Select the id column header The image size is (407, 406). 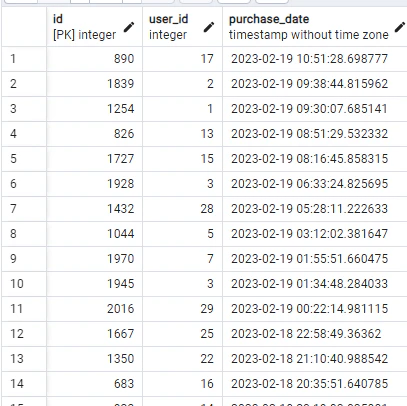tap(94, 27)
